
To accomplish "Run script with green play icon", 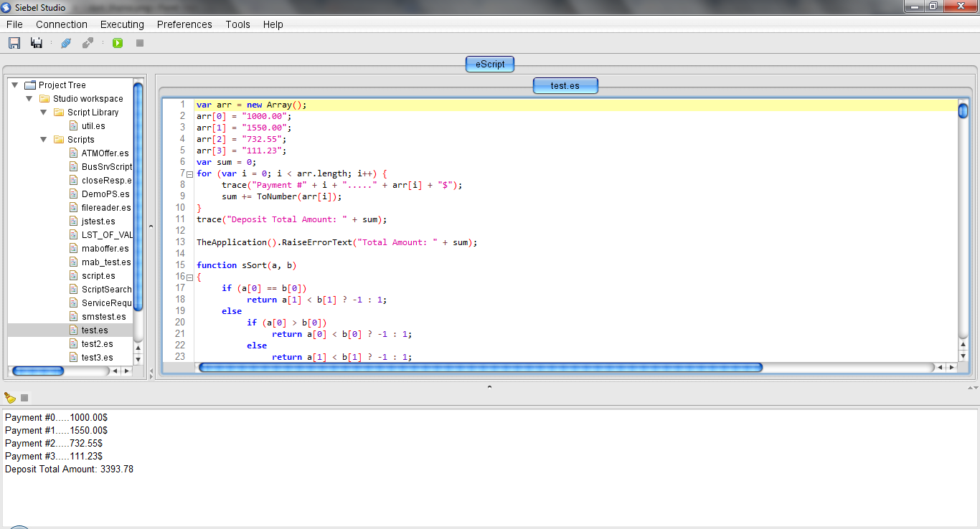I will pos(118,43).
